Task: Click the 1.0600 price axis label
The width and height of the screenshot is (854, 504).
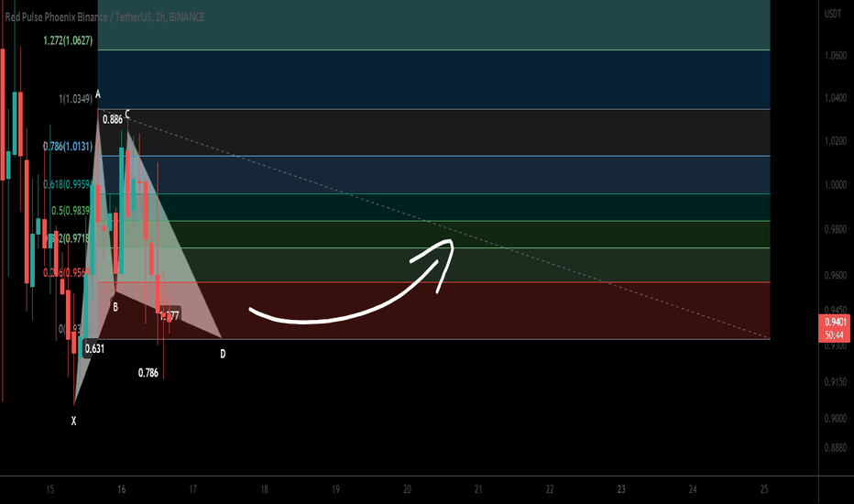Action: tap(836, 56)
